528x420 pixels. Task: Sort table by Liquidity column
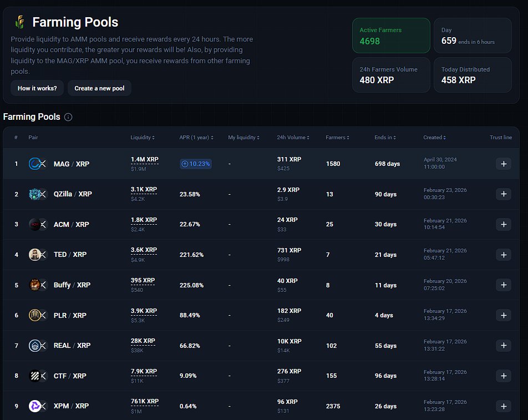tap(143, 138)
